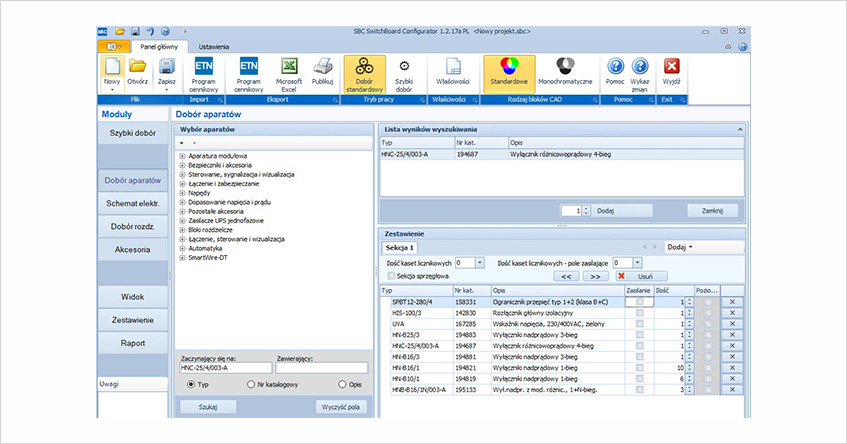This screenshot has width=847, height=444.
Task: Click the Zawierający text field
Action: pos(321,368)
